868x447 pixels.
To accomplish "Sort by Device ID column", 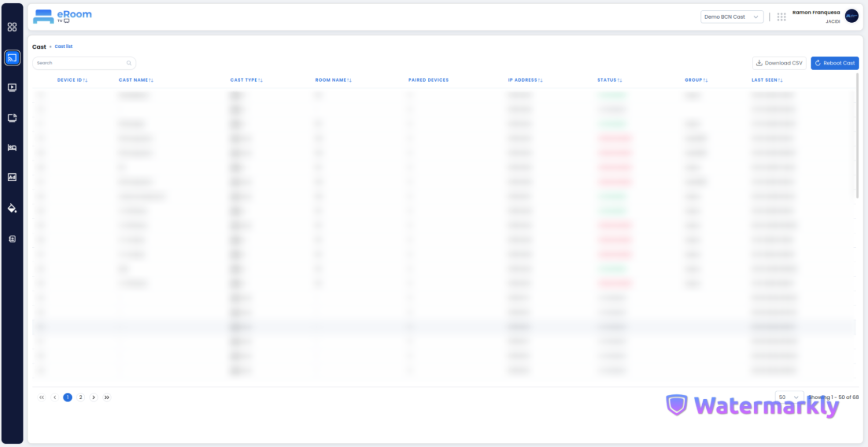I will point(72,80).
